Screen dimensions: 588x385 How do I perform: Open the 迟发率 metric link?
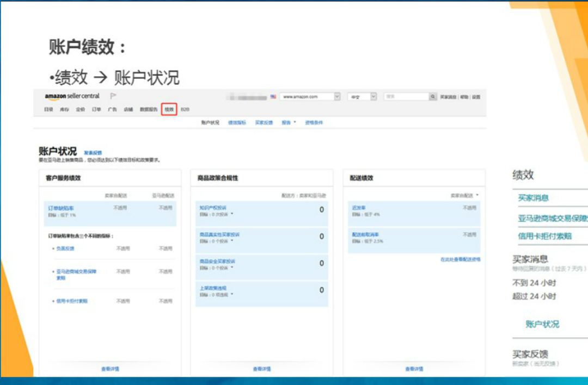(x=359, y=208)
